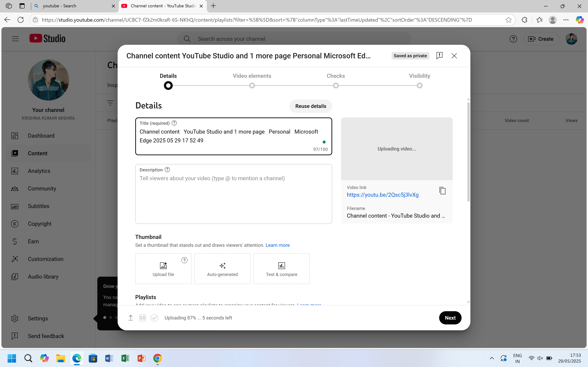
Task: Click the send feedback icon in the dialog header
Action: [x=439, y=56]
